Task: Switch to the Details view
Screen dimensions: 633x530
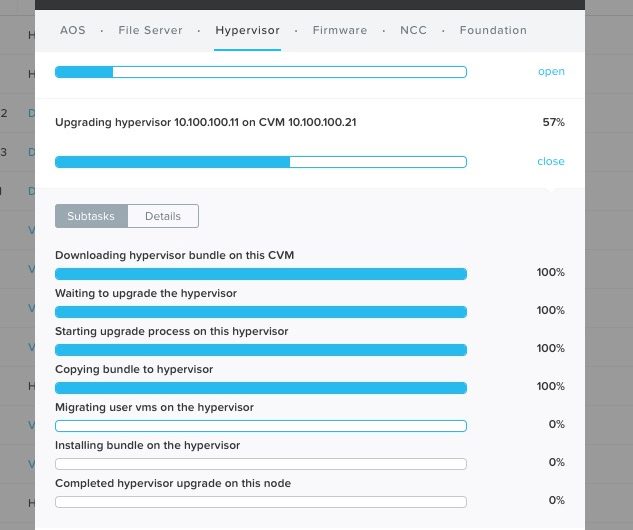Action: coord(163,216)
